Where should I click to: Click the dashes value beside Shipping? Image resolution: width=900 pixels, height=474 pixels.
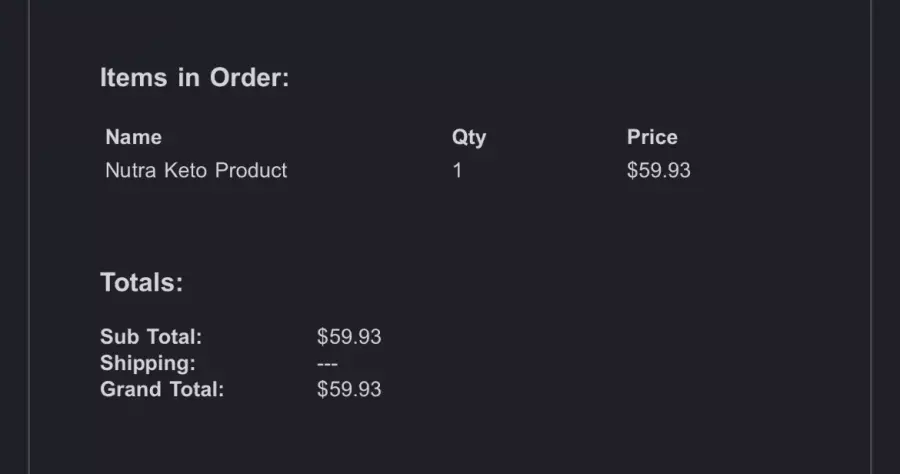point(327,364)
